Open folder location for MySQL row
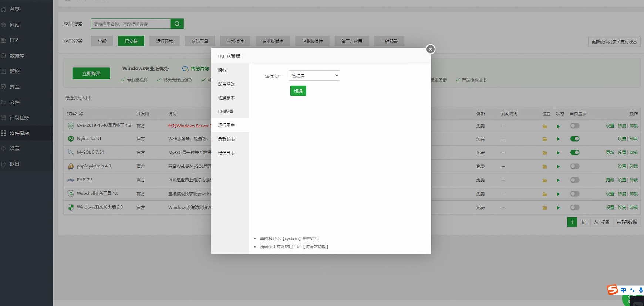The height and width of the screenshot is (306, 644). 545,153
